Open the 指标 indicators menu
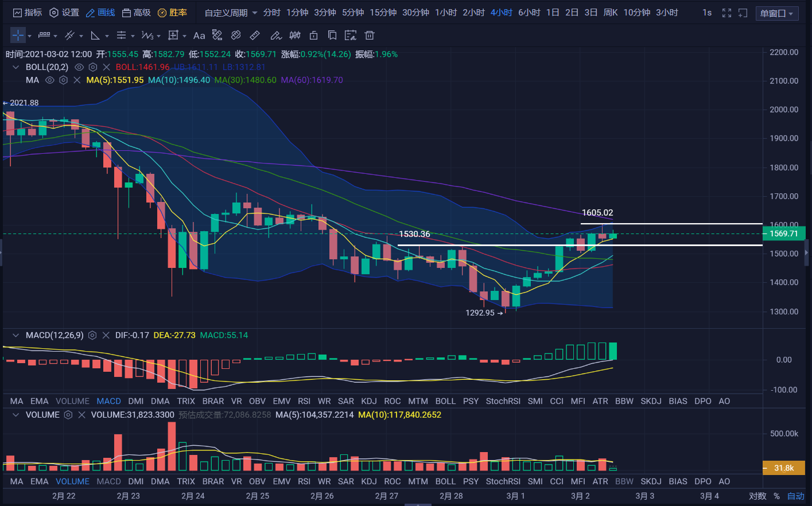The width and height of the screenshot is (812, 506). 28,13
